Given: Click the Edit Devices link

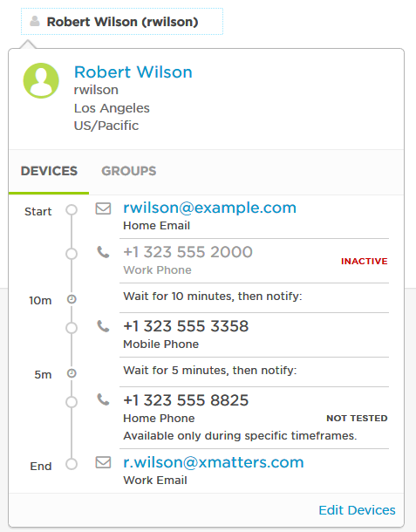Looking at the screenshot, I should [357, 510].
